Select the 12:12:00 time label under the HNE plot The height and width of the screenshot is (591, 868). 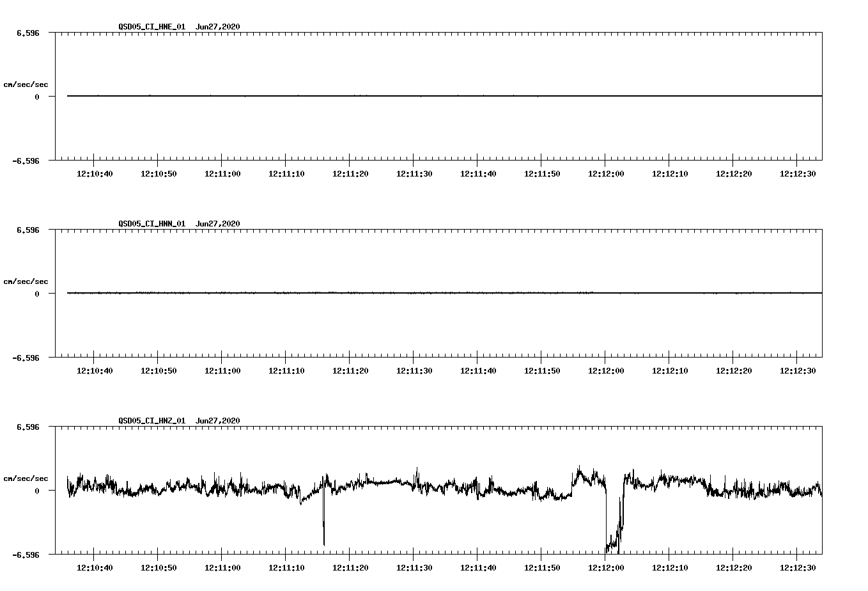[x=606, y=174]
